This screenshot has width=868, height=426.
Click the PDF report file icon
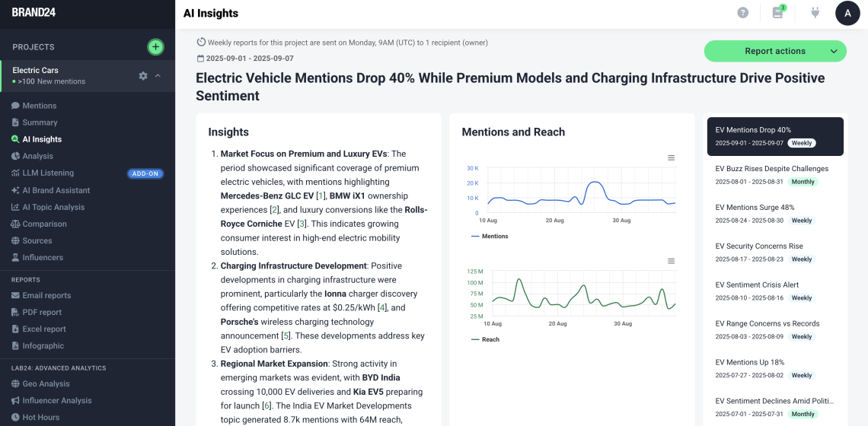[x=15, y=312]
